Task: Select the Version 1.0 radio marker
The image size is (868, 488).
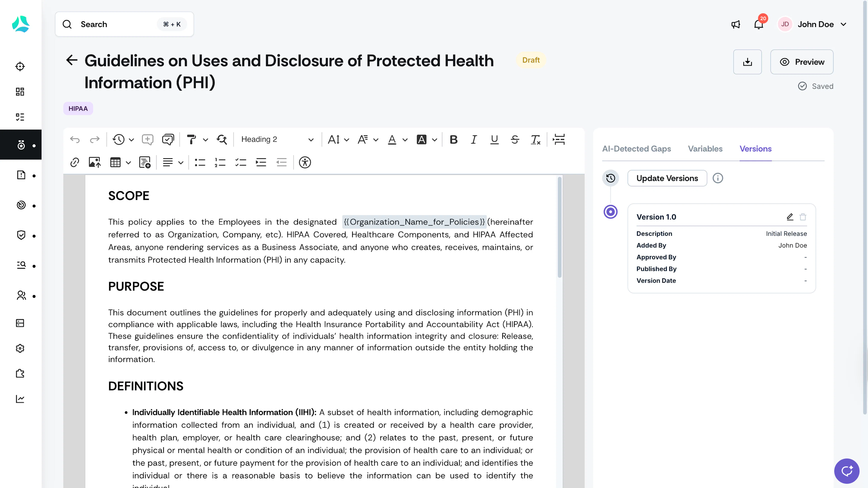Action: [610, 212]
